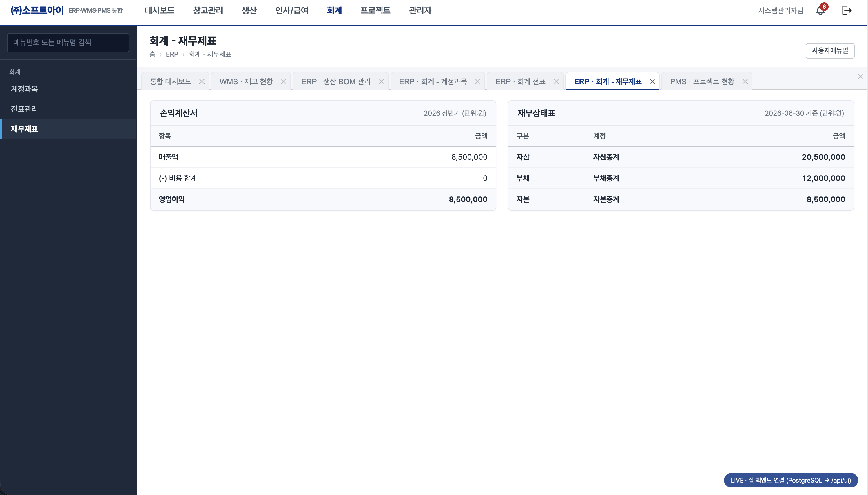The width and height of the screenshot is (868, 495).
Task: Click the 자본 category cell
Action: [523, 199]
